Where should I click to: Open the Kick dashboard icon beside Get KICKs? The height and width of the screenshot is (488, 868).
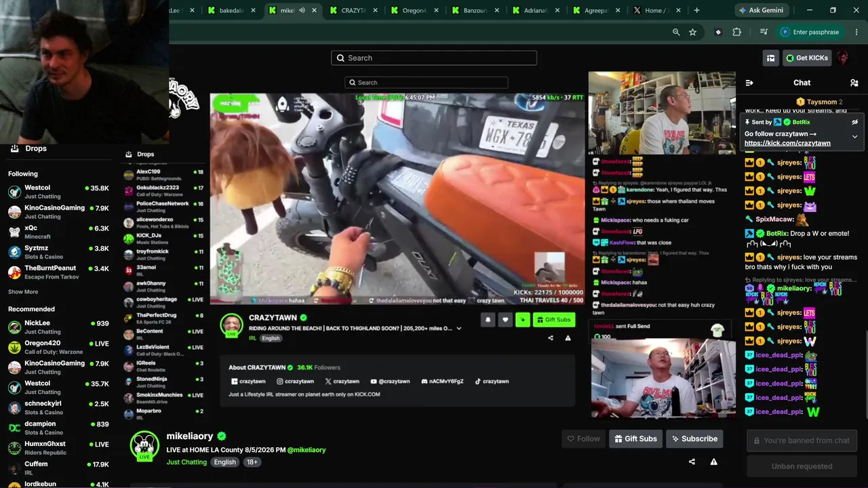point(770,58)
